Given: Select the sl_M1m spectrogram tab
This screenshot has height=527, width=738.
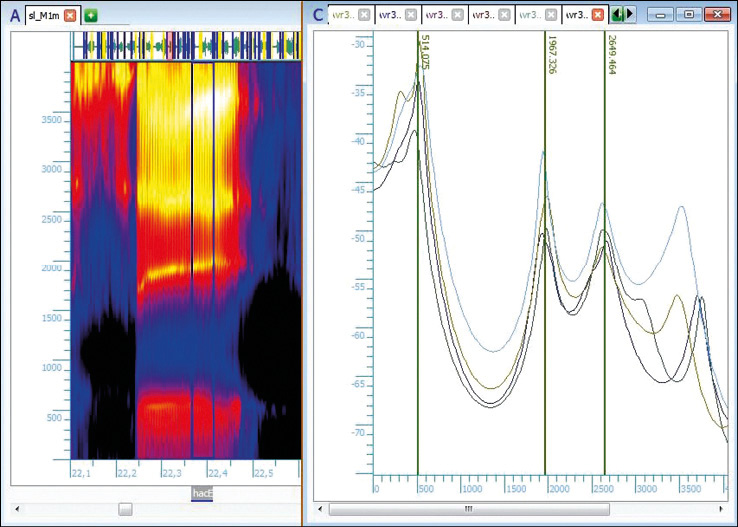Looking at the screenshot, I should pyautogui.click(x=44, y=15).
